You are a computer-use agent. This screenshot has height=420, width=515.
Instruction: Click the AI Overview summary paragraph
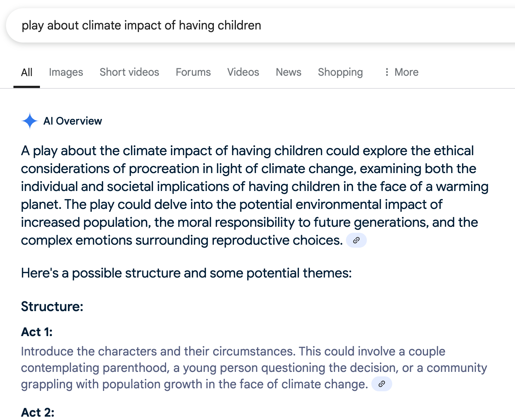point(246,195)
